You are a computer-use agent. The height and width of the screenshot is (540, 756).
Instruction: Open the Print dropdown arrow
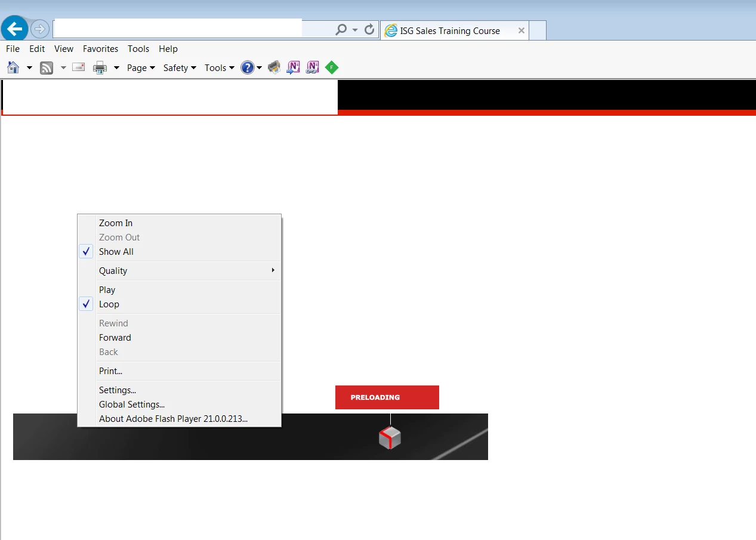[116, 68]
